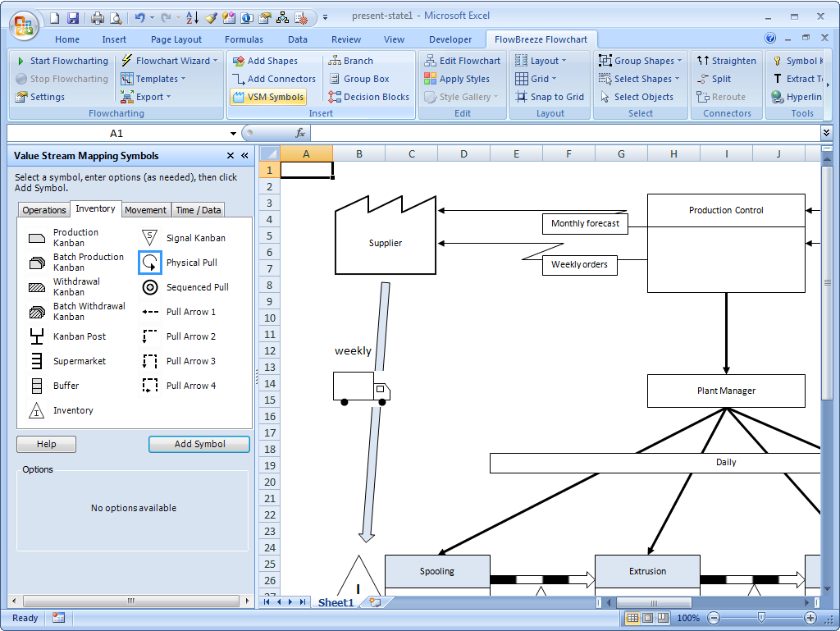Open the Name Box dropdown arrow
Viewport: 840px width, 631px height.
(233, 134)
